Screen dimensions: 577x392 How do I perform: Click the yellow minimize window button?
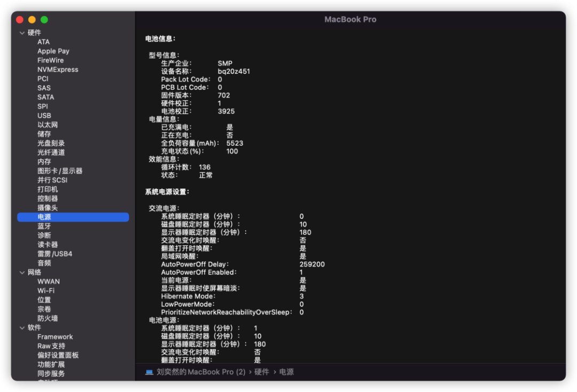tap(32, 19)
